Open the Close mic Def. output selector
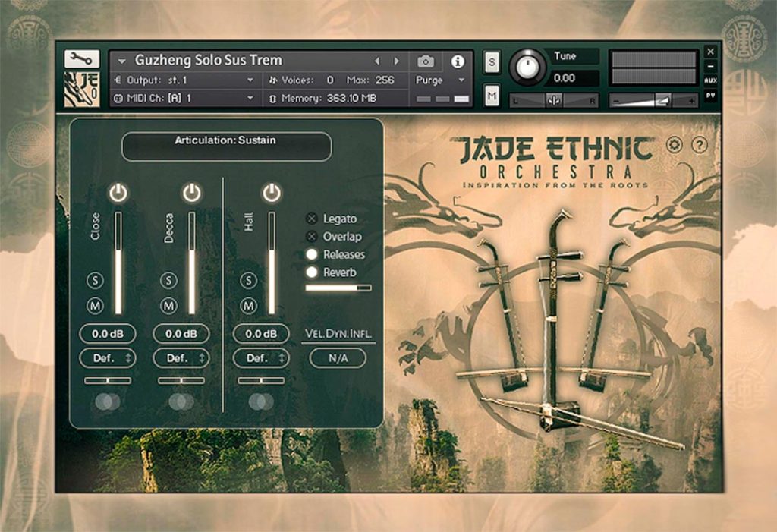Viewport: 777px width, 532px height. (108, 358)
